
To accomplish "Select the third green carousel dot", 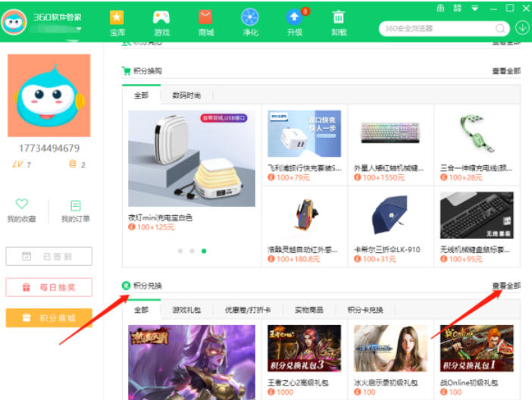I will [204, 251].
